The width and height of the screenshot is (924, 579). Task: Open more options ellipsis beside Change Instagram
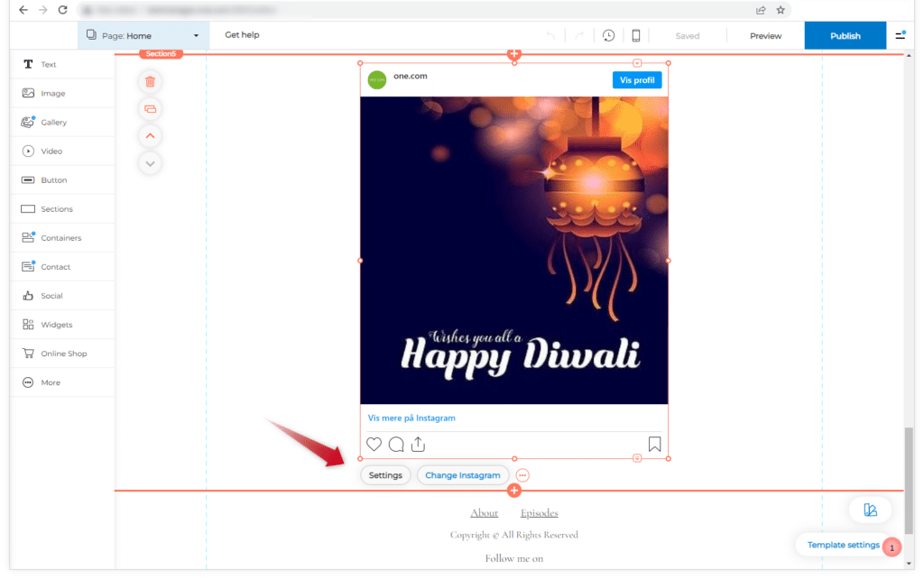click(x=522, y=475)
